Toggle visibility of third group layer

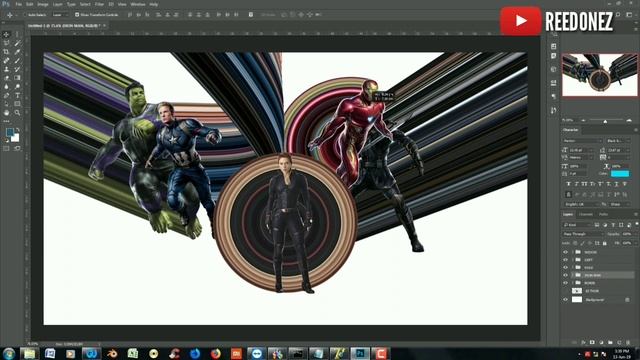click(566, 268)
